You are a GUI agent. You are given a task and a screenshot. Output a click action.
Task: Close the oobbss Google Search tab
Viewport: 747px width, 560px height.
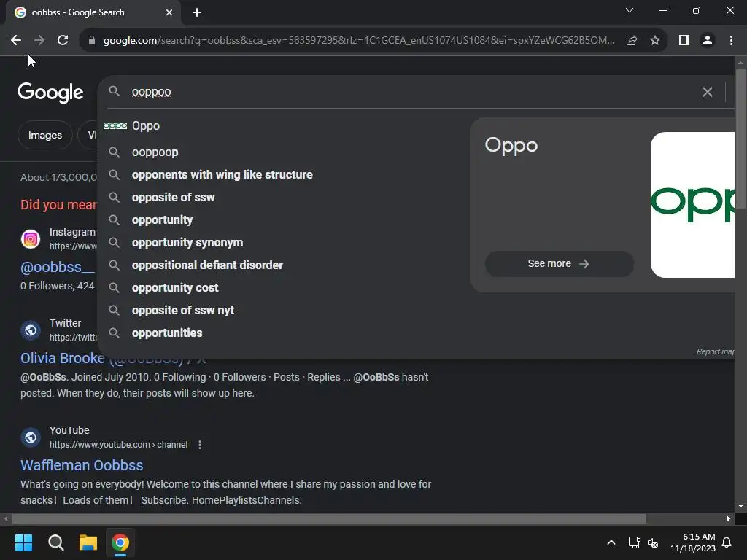coord(169,12)
